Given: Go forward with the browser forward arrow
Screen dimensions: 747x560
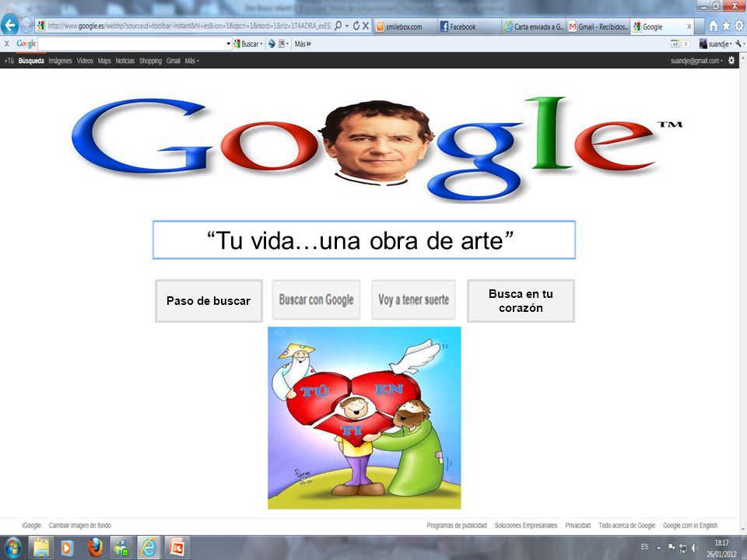Looking at the screenshot, I should point(26,25).
